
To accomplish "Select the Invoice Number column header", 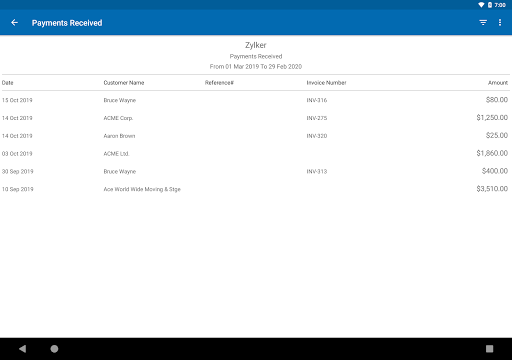I will point(326,83).
